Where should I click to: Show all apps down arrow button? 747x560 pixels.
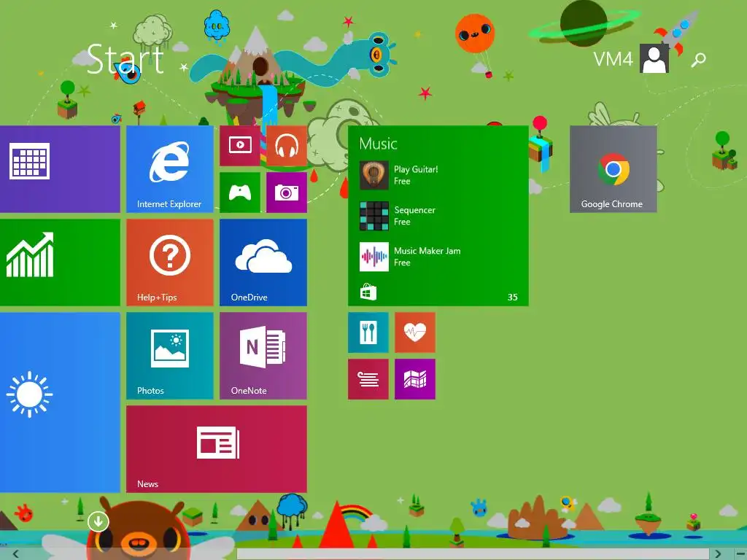point(98,522)
